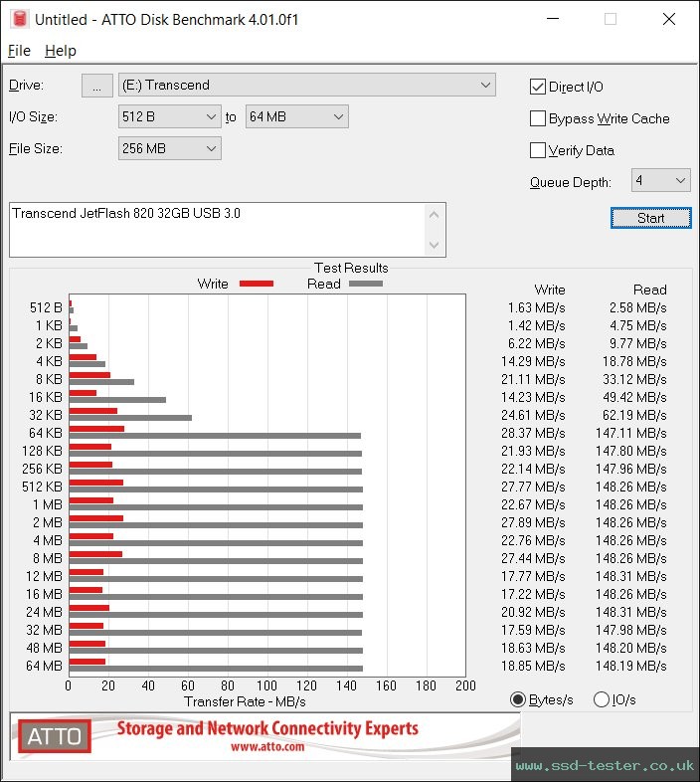This screenshot has height=782, width=700.
Task: Open the www.atto.com link in banner
Action: pos(267,746)
